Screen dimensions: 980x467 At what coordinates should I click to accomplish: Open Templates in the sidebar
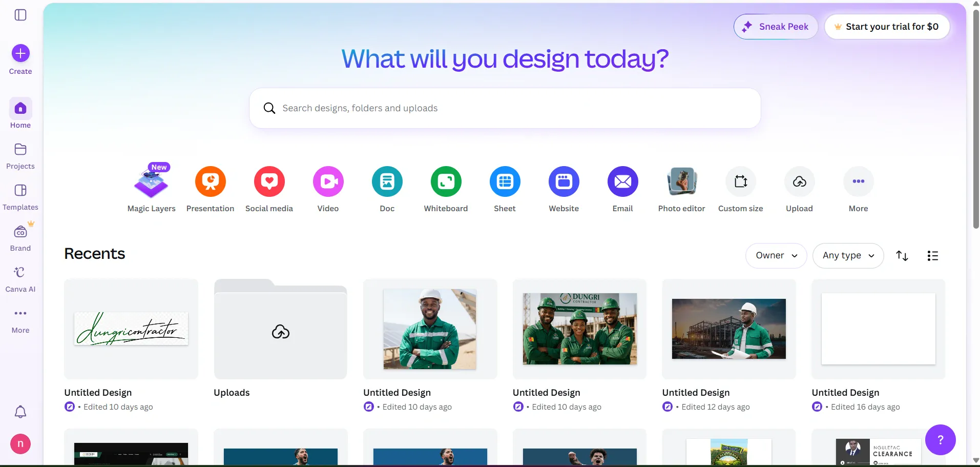click(20, 197)
